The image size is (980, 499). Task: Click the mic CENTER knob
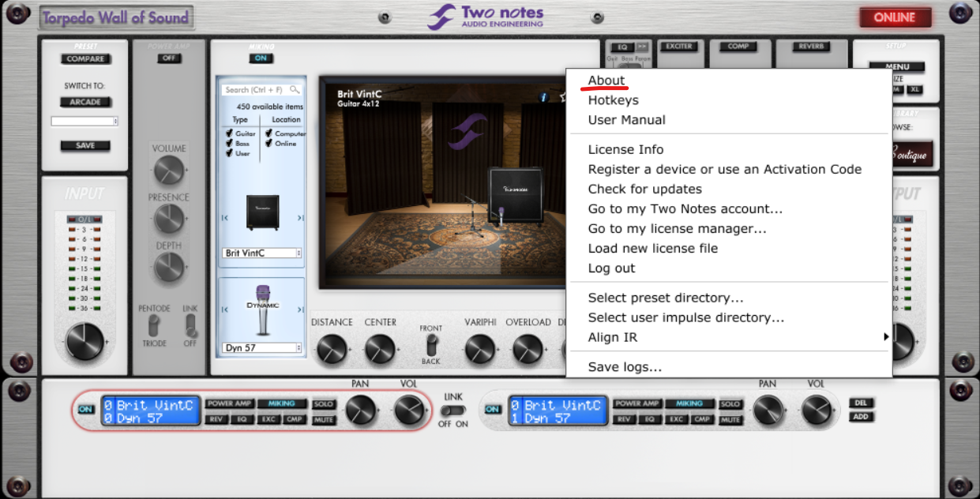tap(380, 349)
